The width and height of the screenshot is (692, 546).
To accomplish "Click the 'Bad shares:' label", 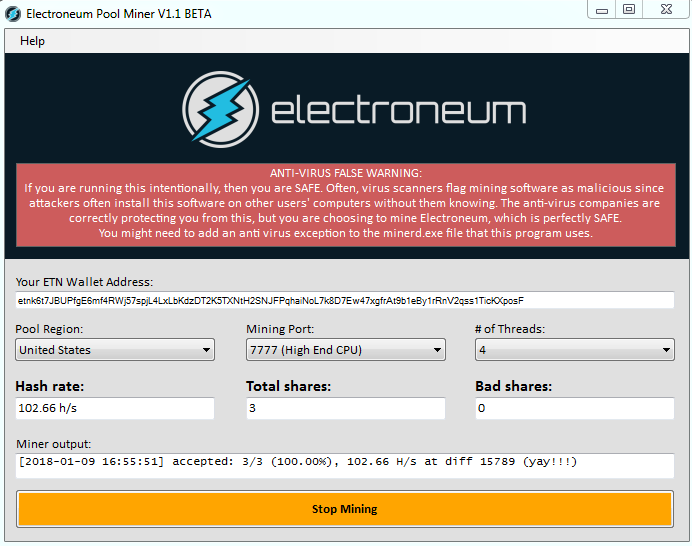I will [x=513, y=387].
